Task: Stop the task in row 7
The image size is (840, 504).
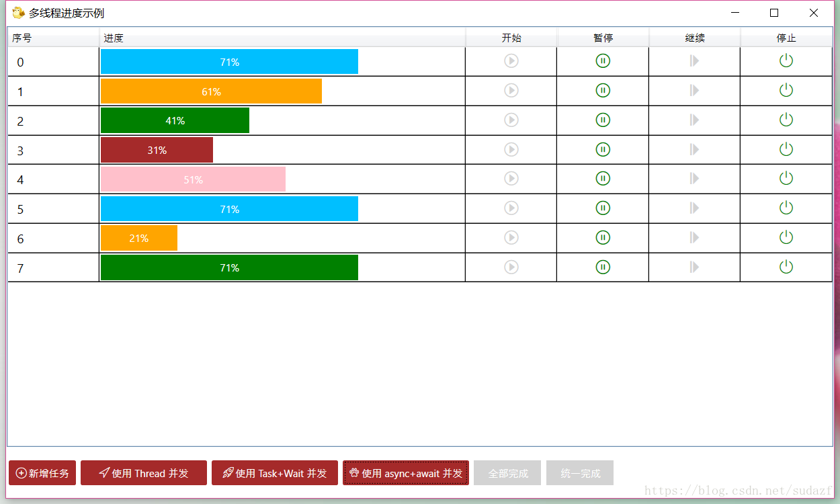Action: pos(786,267)
